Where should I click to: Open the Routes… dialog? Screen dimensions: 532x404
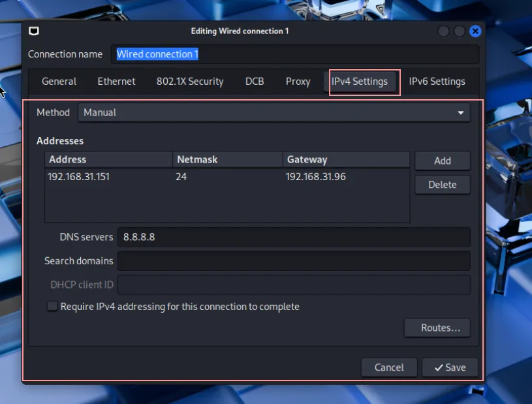coord(436,328)
